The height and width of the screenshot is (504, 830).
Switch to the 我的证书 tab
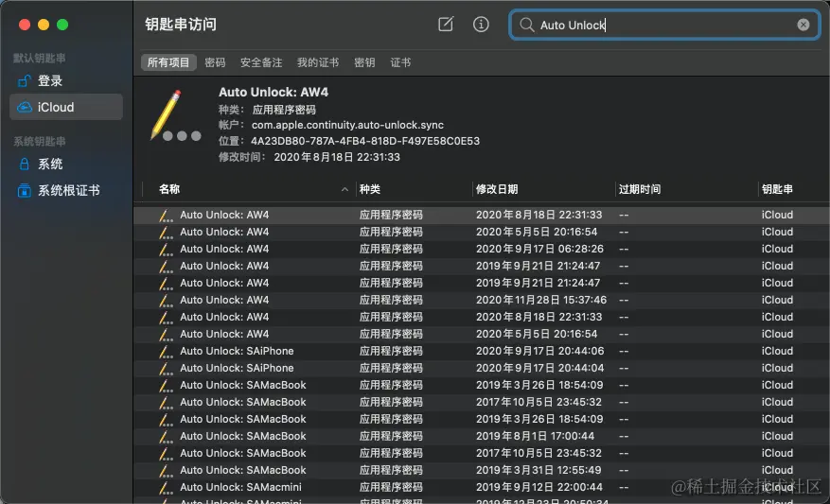click(x=318, y=62)
